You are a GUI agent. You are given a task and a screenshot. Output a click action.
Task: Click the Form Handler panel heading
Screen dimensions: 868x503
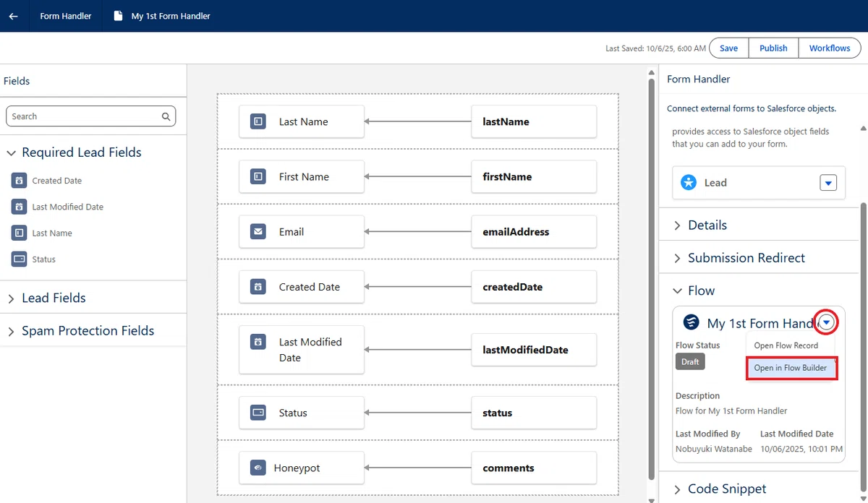[x=699, y=79]
